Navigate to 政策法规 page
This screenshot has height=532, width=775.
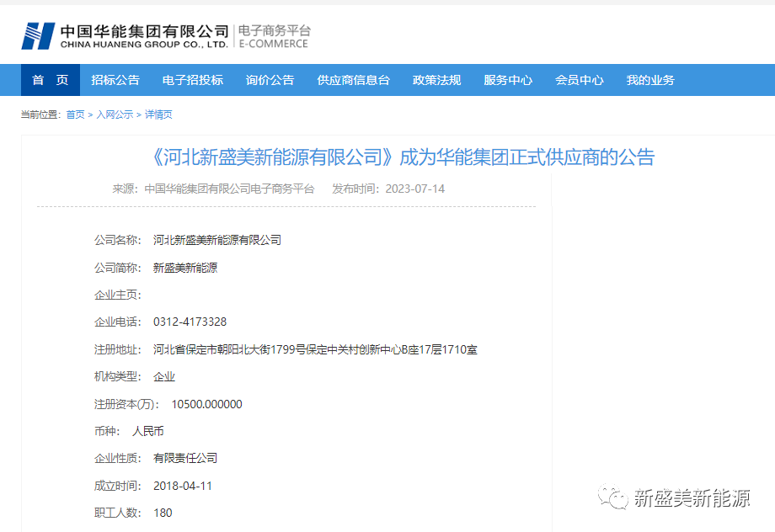(x=437, y=80)
